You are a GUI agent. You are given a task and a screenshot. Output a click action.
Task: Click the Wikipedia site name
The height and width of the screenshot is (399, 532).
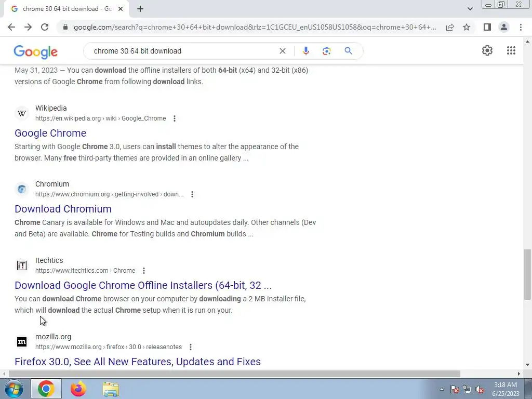point(51,108)
